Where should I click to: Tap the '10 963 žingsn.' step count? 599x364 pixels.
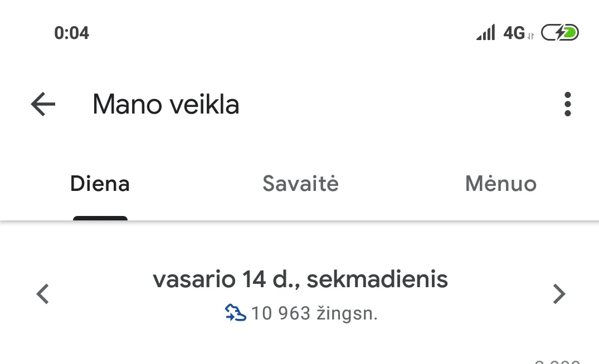pos(314,313)
